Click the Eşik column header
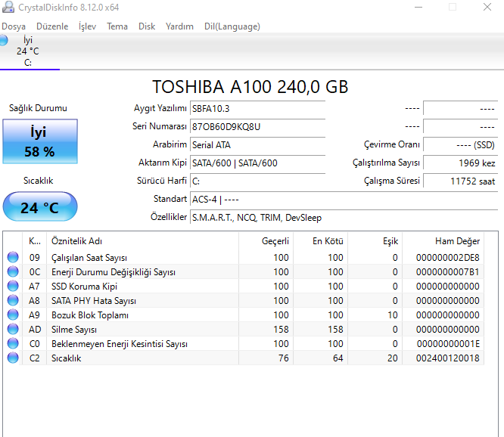The image size is (504, 437). [375, 241]
